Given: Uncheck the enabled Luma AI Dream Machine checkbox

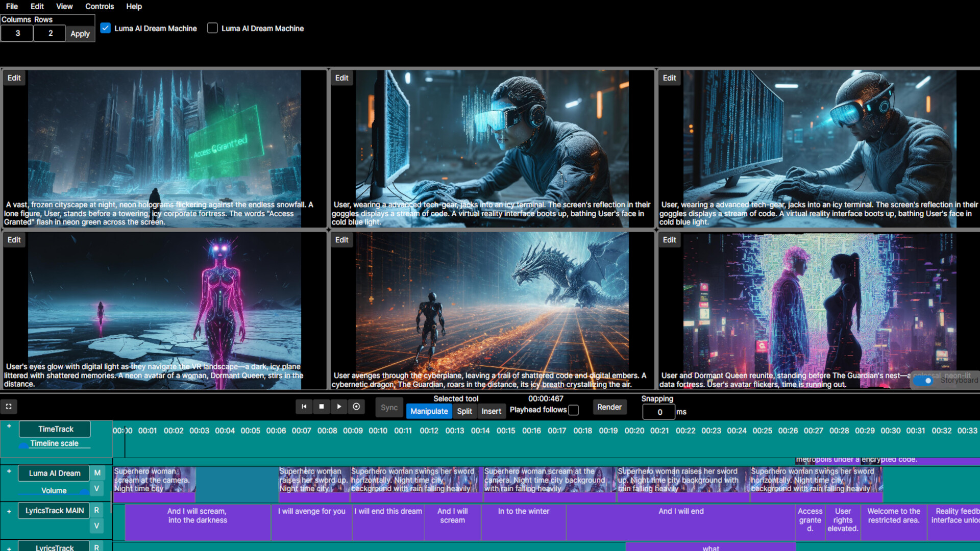Looking at the screenshot, I should click(106, 28).
